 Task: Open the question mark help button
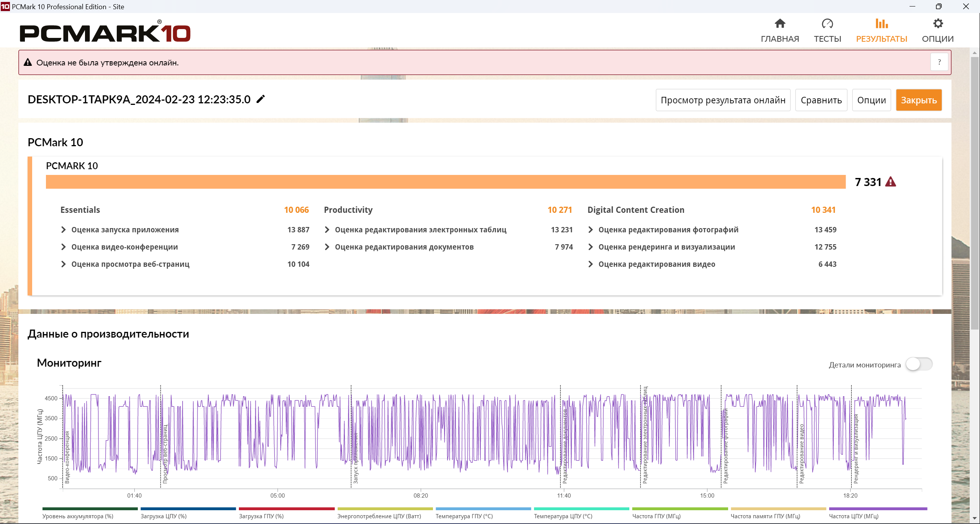(939, 62)
